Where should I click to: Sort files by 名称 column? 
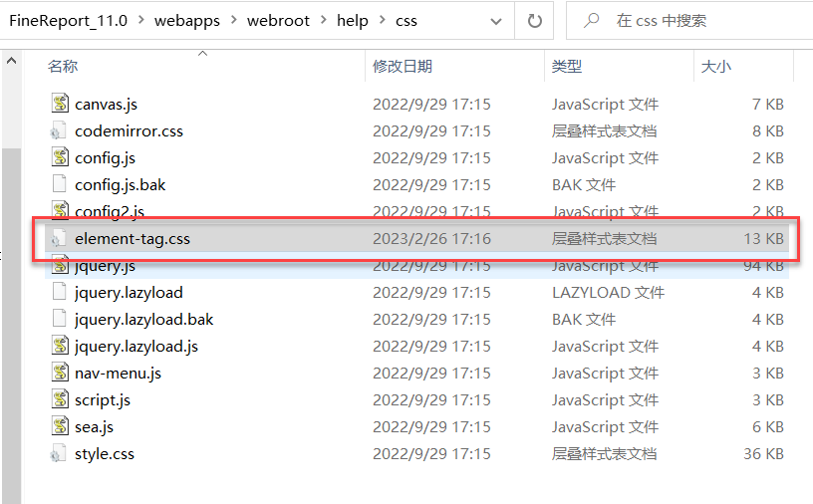[63, 67]
